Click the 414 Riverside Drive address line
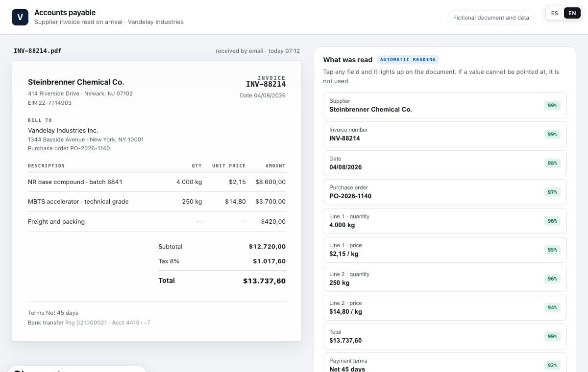Image resolution: width=588 pixels, height=372 pixels. pyautogui.click(x=80, y=93)
